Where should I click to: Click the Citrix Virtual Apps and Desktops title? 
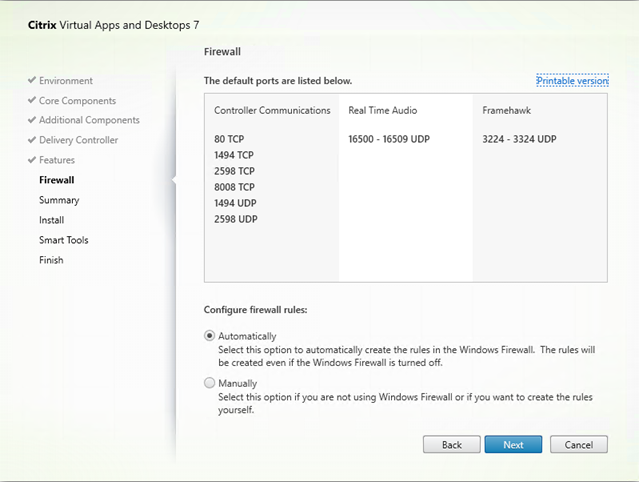113,25
